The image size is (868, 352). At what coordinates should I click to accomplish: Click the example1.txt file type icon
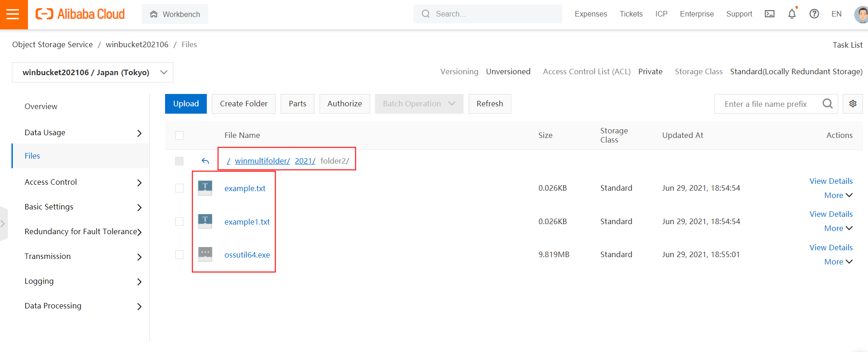(x=205, y=221)
